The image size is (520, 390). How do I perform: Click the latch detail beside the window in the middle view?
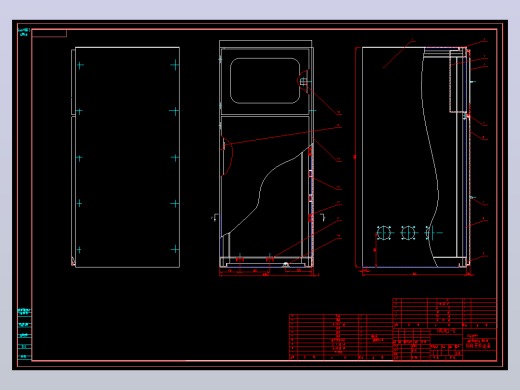click(x=303, y=81)
